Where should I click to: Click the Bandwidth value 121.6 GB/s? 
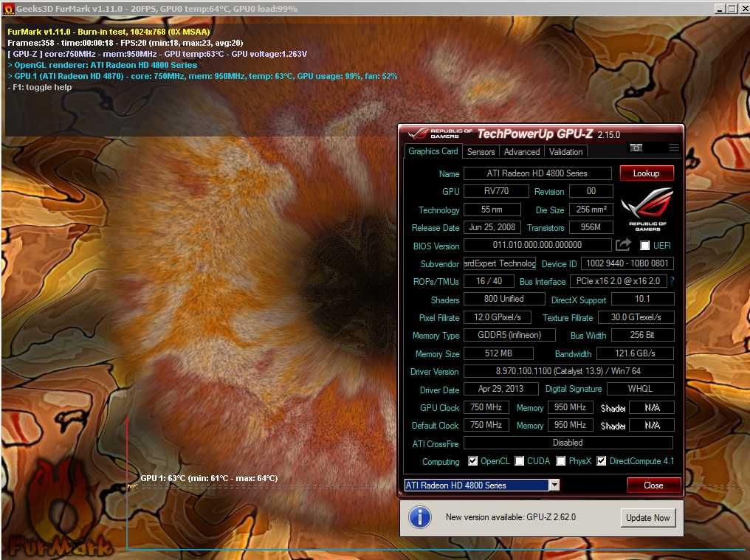coord(635,353)
